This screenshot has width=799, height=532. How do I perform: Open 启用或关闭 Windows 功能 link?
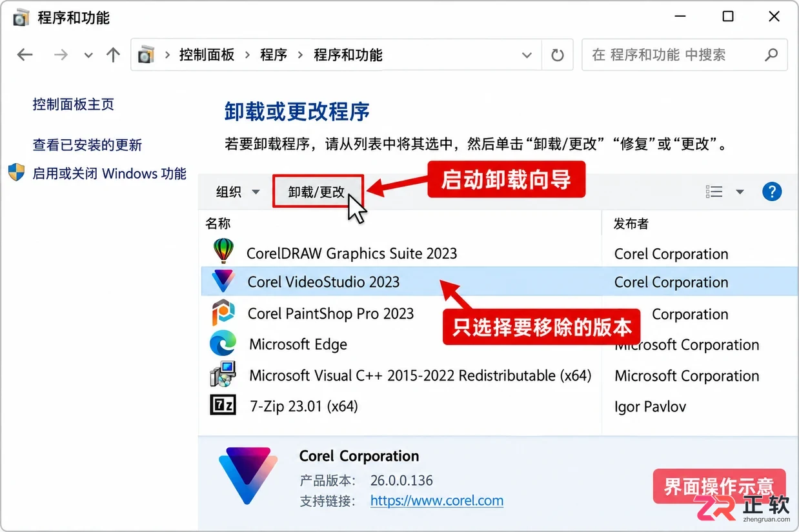[x=109, y=173]
